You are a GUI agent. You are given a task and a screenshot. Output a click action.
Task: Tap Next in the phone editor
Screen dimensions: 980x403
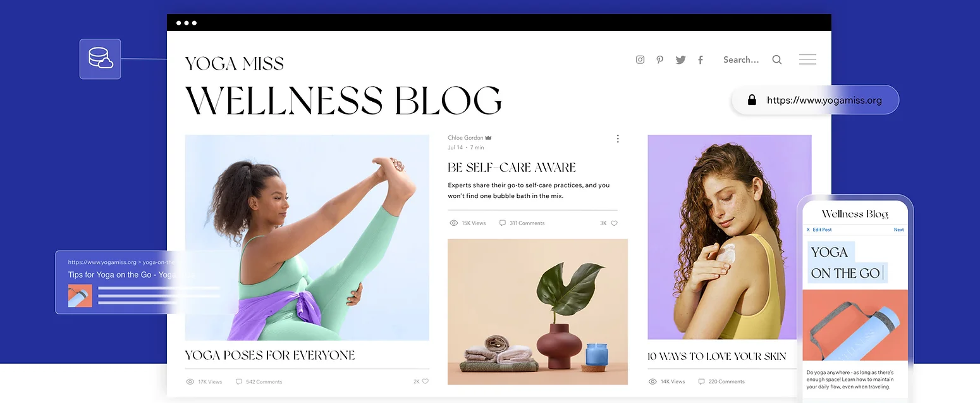[898, 230]
